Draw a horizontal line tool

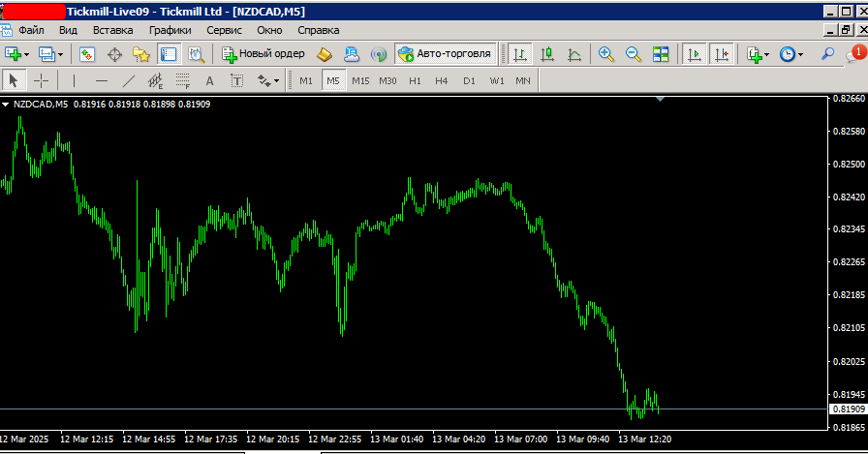[x=102, y=80]
